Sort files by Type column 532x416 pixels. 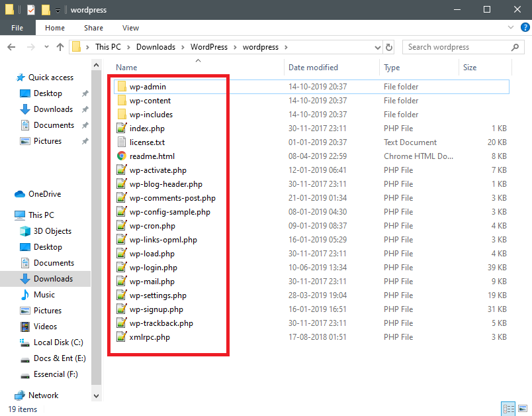click(392, 68)
